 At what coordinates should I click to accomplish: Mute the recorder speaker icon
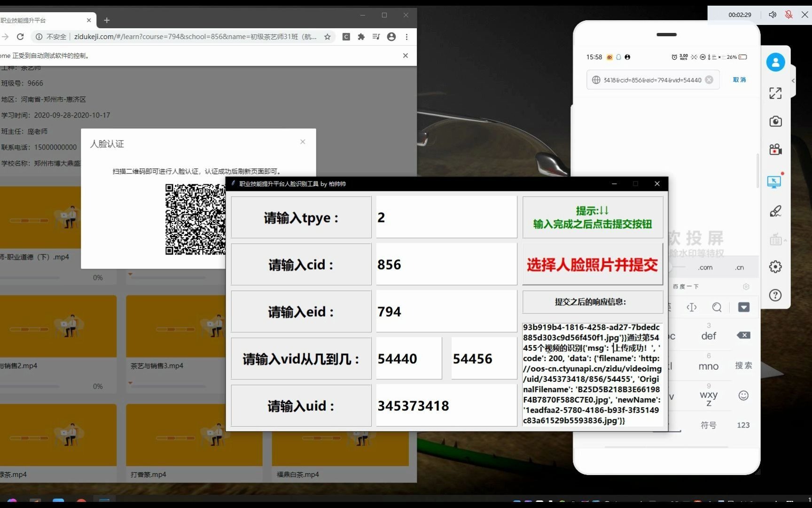coord(772,15)
